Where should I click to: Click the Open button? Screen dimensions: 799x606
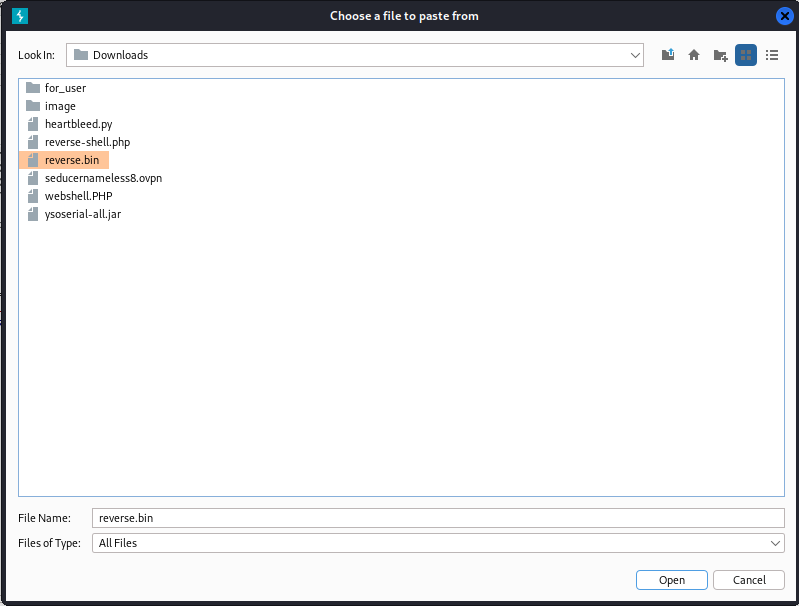coord(672,580)
